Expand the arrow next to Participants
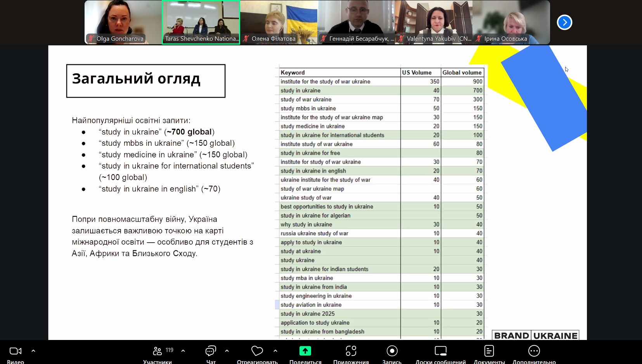Viewport: 642px width, 364px height. 183,351
